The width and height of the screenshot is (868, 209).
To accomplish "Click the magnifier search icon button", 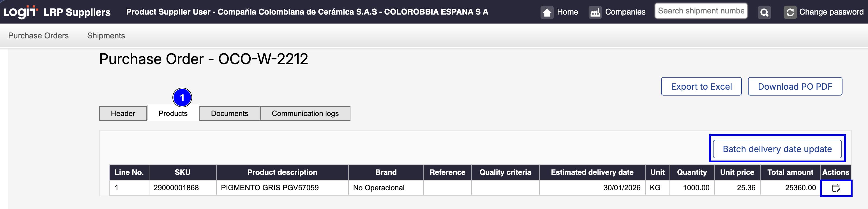I will pyautogui.click(x=764, y=12).
